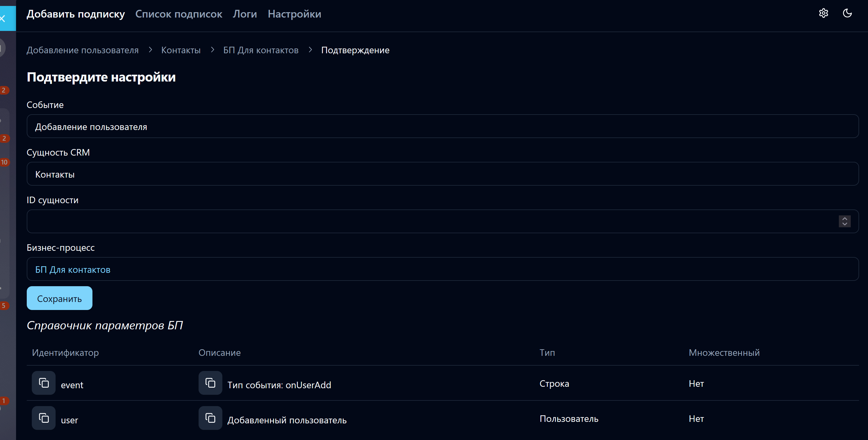Toggle dark mode moon icon
The image size is (868, 440).
pyautogui.click(x=847, y=13)
